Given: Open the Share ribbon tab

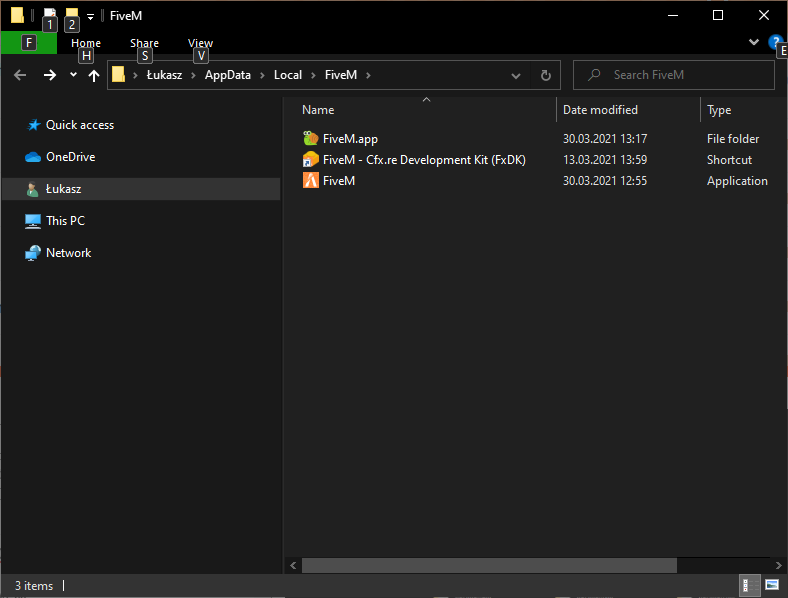Looking at the screenshot, I should (x=145, y=43).
